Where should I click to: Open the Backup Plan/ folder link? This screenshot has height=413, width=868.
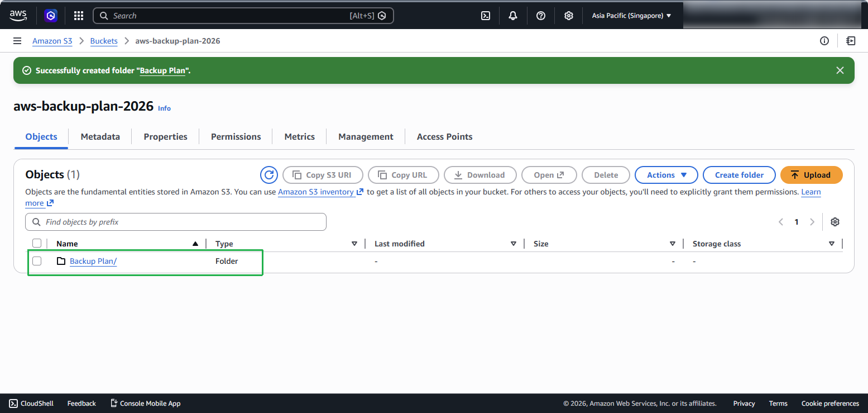93,261
